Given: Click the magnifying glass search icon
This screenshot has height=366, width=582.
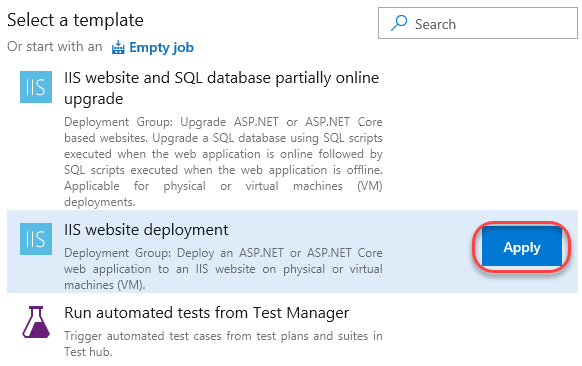Looking at the screenshot, I should pos(399,23).
